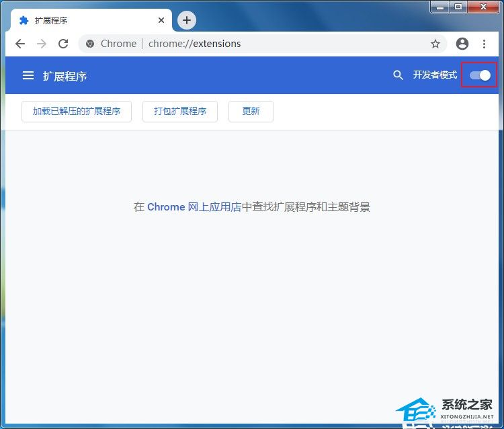This screenshot has width=504, height=429.
Task: Open the Chrome 网上应用店 link
Action: pos(194,207)
